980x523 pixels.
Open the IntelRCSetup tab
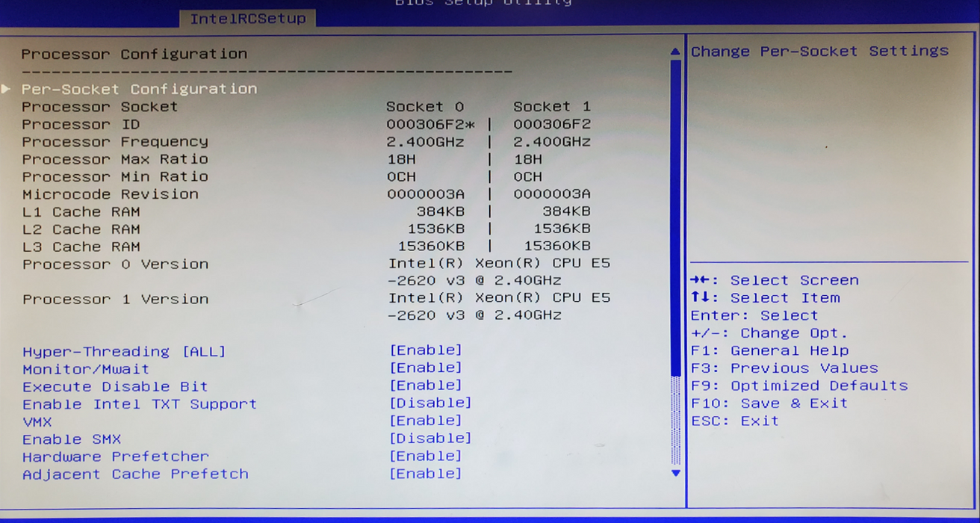coord(247,19)
